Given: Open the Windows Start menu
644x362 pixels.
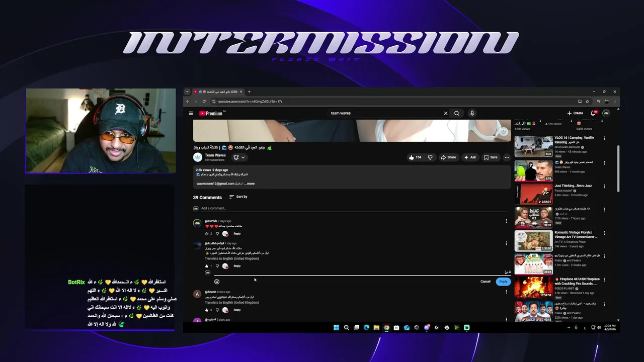Looking at the screenshot, I should point(336,328).
